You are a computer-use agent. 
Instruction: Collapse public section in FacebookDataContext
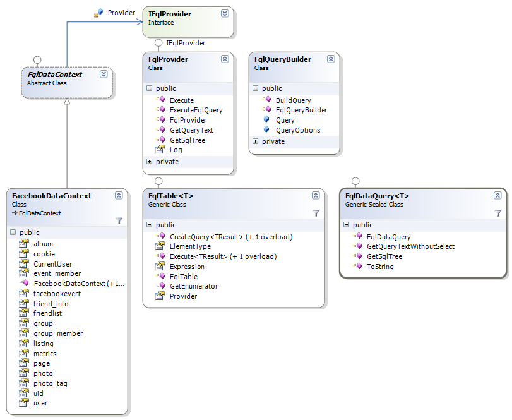[x=13, y=232]
